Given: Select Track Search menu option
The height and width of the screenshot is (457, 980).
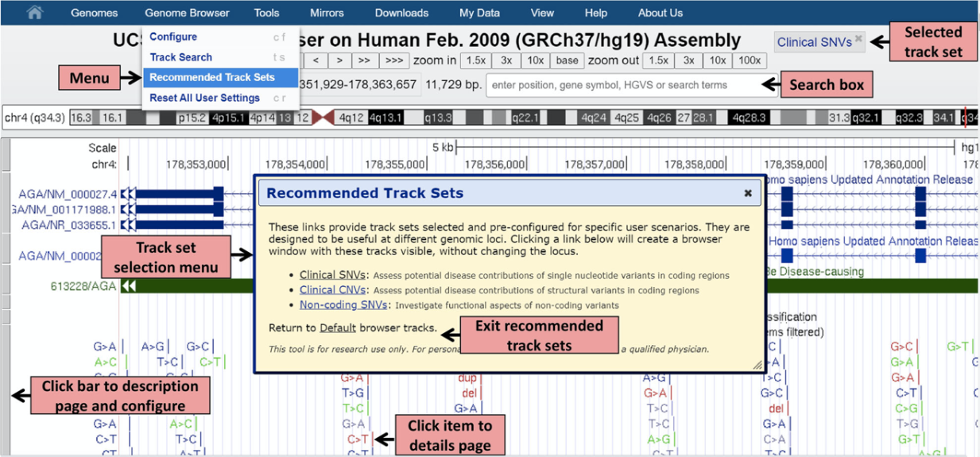Looking at the screenshot, I should point(181,57).
